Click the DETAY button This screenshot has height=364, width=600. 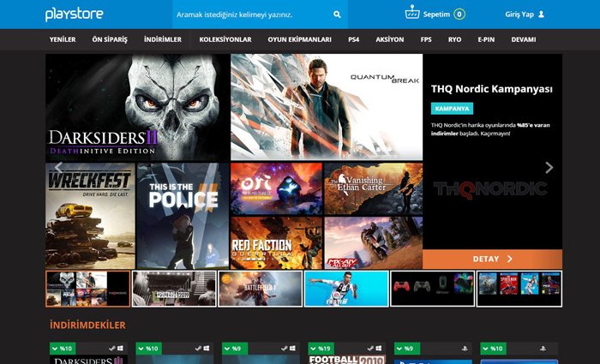point(493,260)
